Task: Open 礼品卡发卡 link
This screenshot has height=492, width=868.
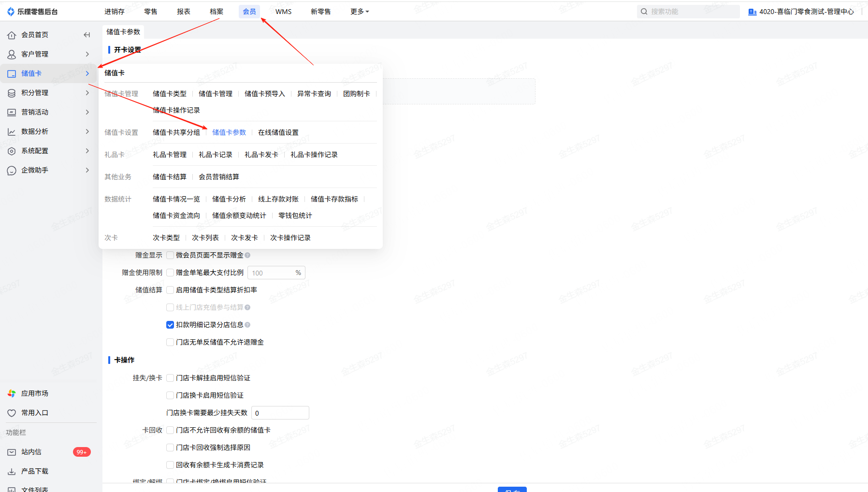Action: pos(261,155)
